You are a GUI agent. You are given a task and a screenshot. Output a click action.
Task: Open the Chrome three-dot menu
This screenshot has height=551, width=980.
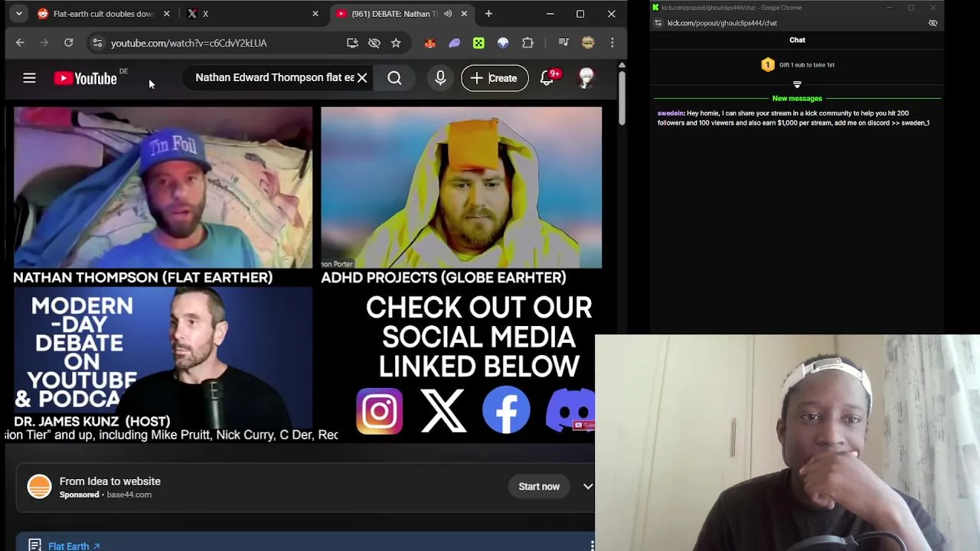pyautogui.click(x=612, y=43)
